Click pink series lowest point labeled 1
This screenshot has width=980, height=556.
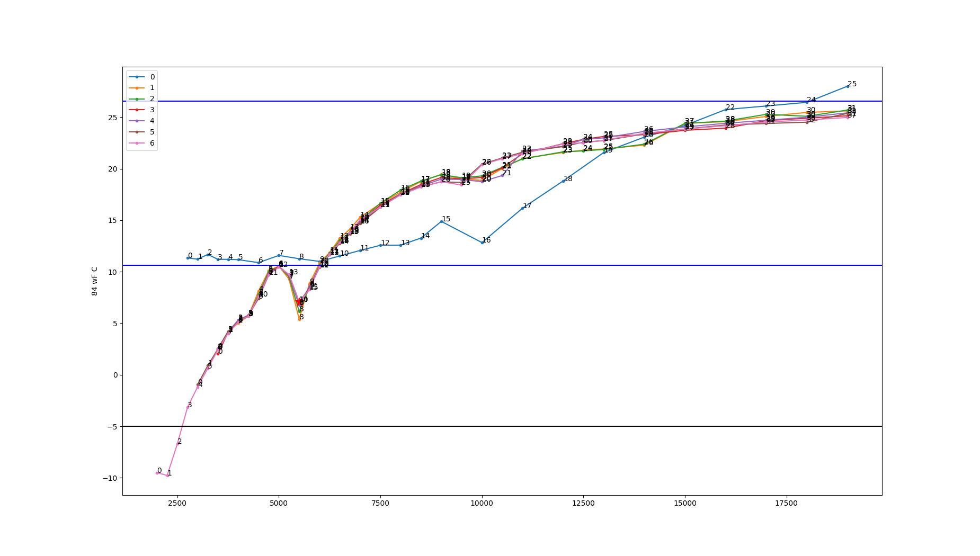(167, 476)
